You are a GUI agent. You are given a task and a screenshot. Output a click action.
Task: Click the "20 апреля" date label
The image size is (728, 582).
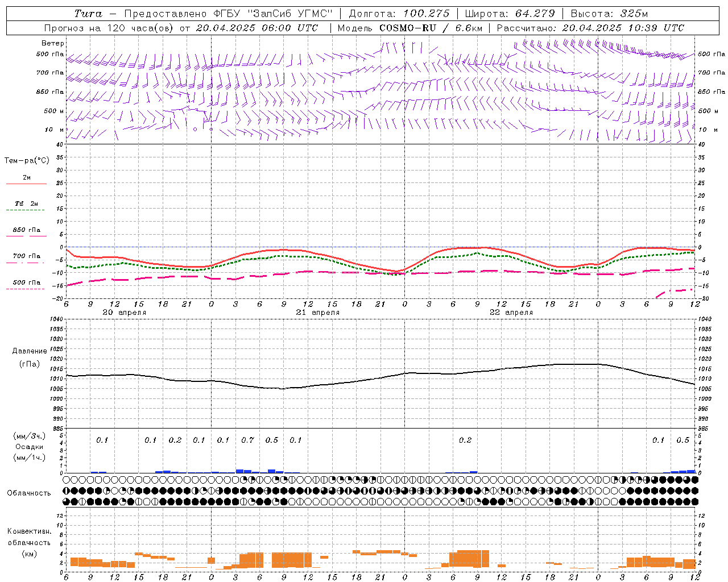(124, 313)
